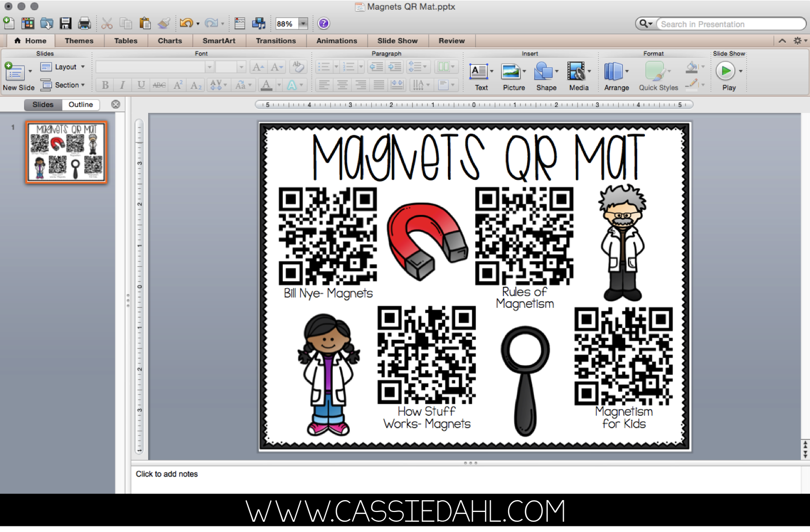Open the ribbon settings gear menu
Viewport: 810px width, 532px height.
(x=799, y=41)
